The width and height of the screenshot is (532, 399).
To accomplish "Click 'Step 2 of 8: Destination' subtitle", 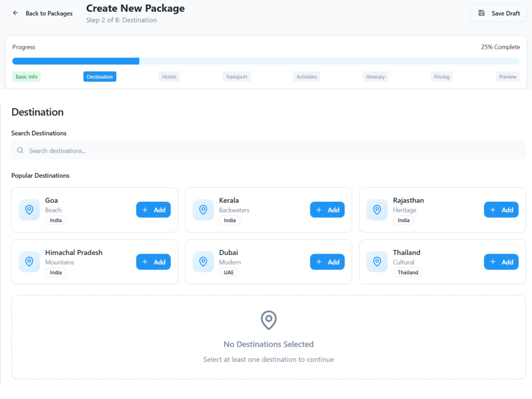I will click(121, 20).
